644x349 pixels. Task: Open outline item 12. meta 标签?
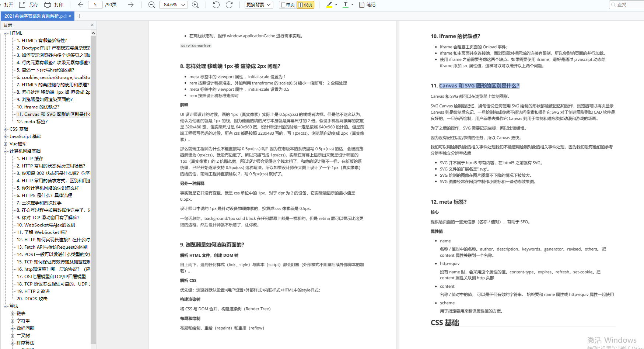point(32,122)
